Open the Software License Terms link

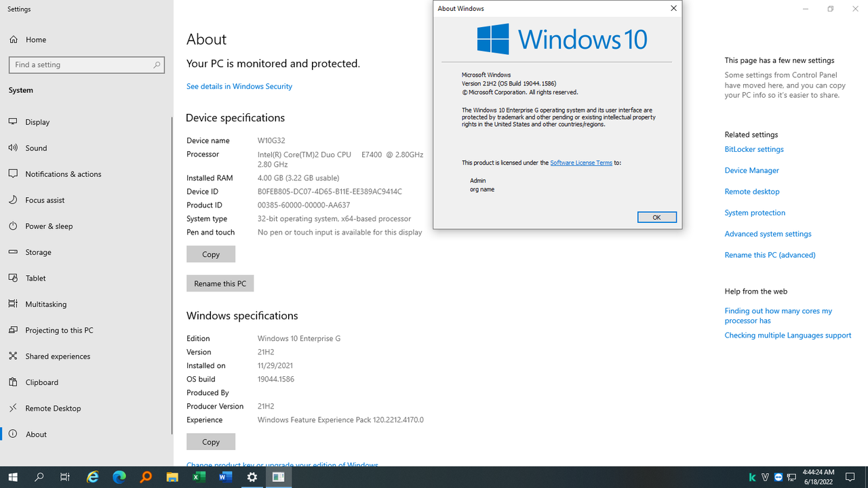pos(580,162)
